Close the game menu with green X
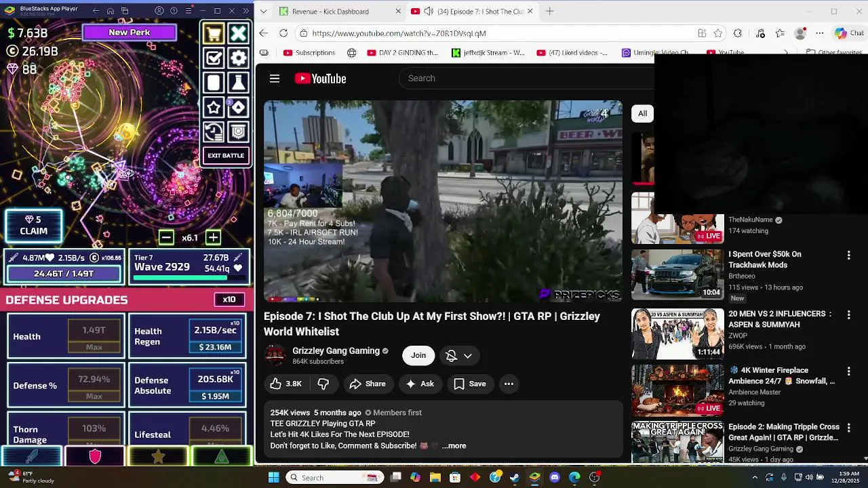This screenshot has height=488, width=868. 238,33
